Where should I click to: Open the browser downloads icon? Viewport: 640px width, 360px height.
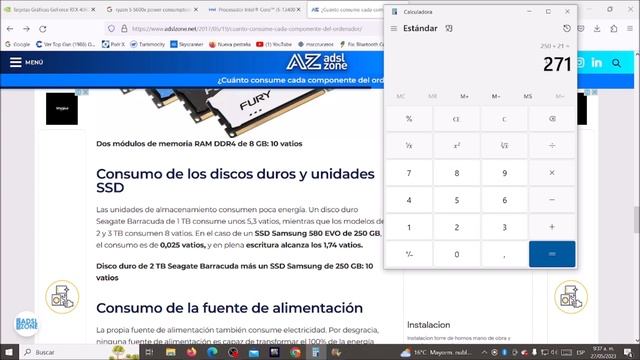tap(597, 29)
